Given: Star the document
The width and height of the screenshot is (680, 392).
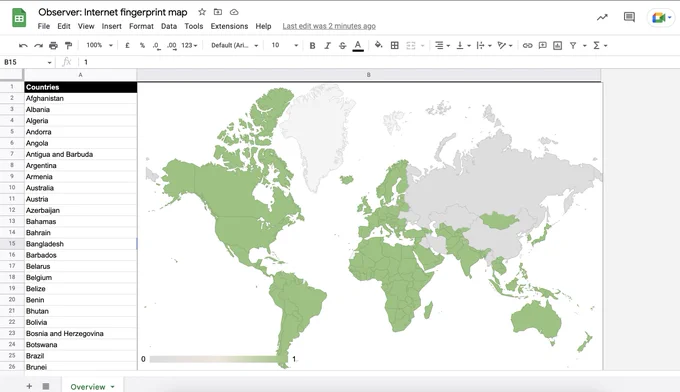Looking at the screenshot, I should coord(202,12).
